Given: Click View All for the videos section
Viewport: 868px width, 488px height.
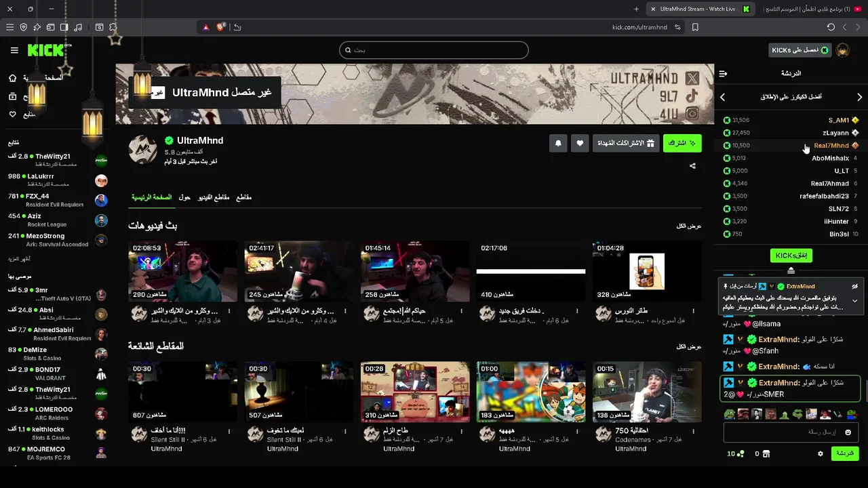Looking at the screenshot, I should point(689,226).
